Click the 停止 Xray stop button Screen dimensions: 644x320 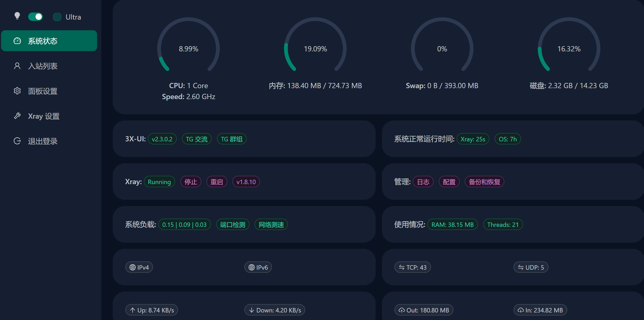[x=191, y=182]
